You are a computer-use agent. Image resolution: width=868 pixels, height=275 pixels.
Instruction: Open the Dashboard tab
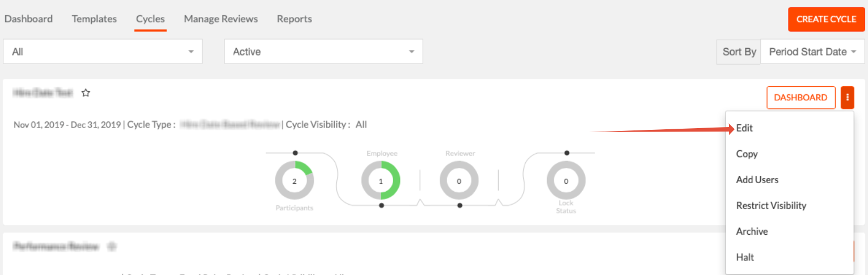point(28,19)
